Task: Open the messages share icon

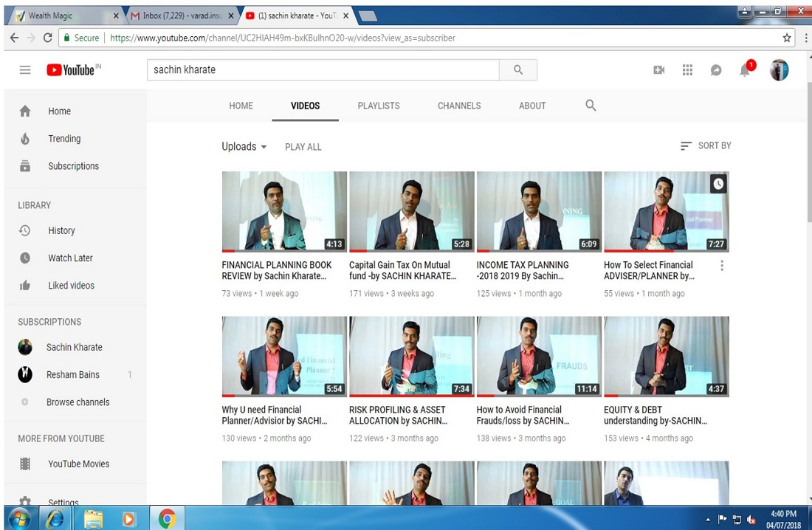Action: coord(716,70)
